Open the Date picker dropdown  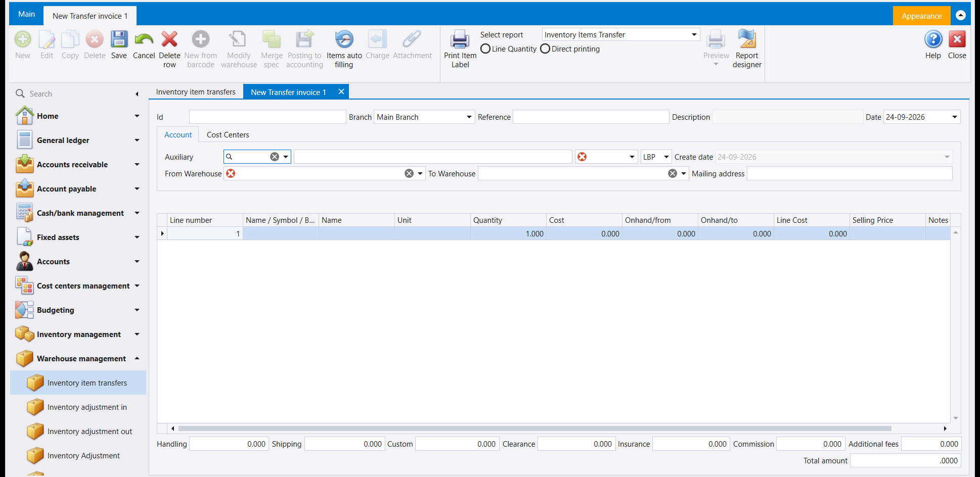point(955,117)
